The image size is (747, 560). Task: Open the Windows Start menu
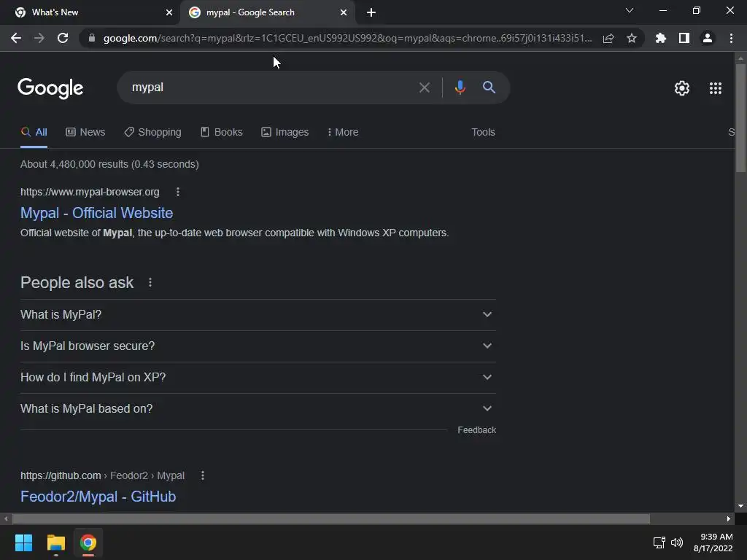23,542
